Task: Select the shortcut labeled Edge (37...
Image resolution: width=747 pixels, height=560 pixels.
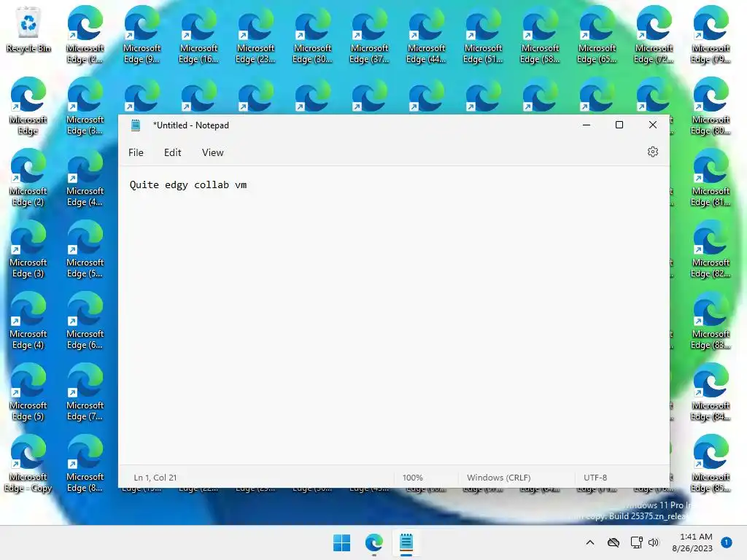Action: 369,35
